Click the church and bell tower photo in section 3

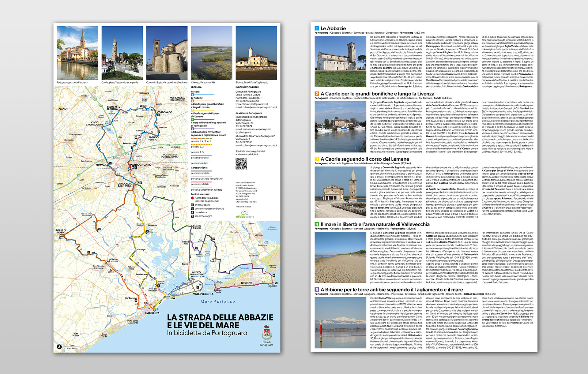(341, 192)
